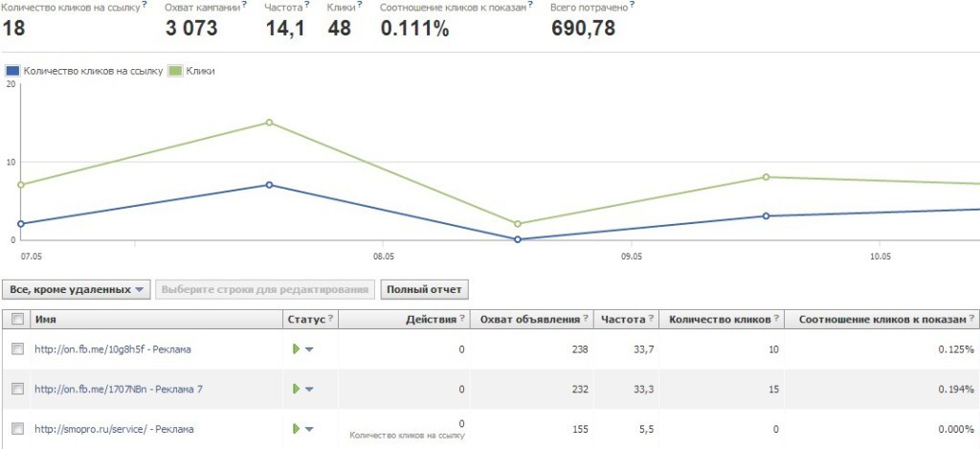Open help icon next to Охват кампании

tap(244, 5)
